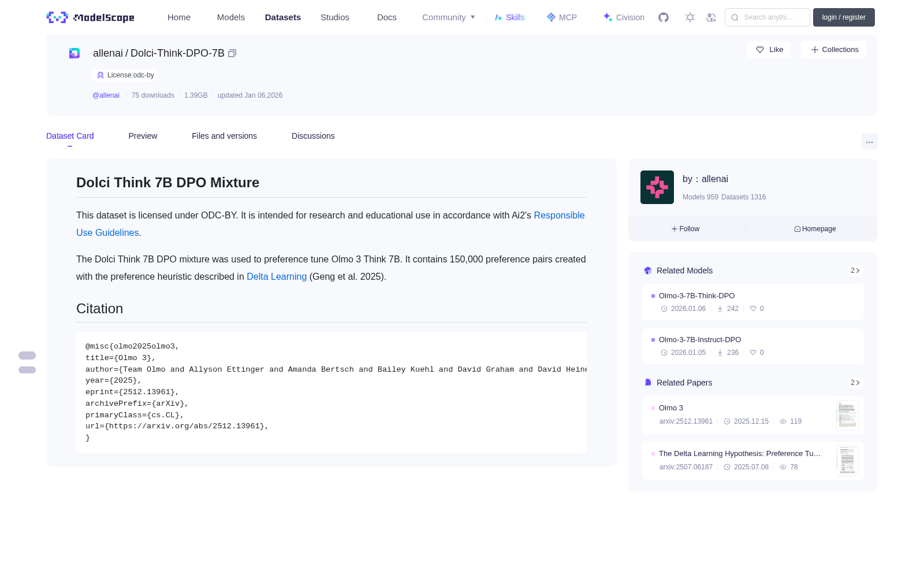Open the Olmo-3-7B-Instruct-DPO model card
924x578 pixels.
[753, 346]
